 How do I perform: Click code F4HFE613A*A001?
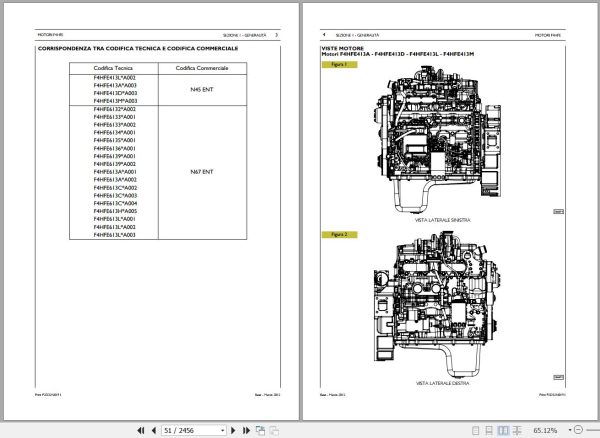pyautogui.click(x=115, y=172)
